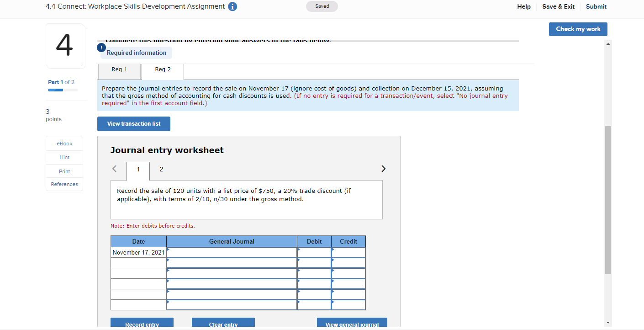Click the Journal entry worksheet heading
Viewport: 644px width, 330px height.
(167, 150)
